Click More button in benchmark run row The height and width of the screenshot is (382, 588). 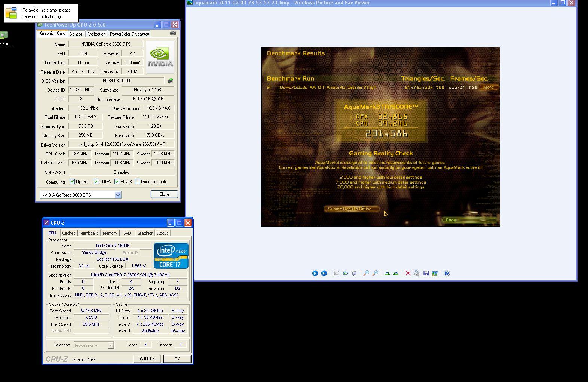[x=489, y=87]
